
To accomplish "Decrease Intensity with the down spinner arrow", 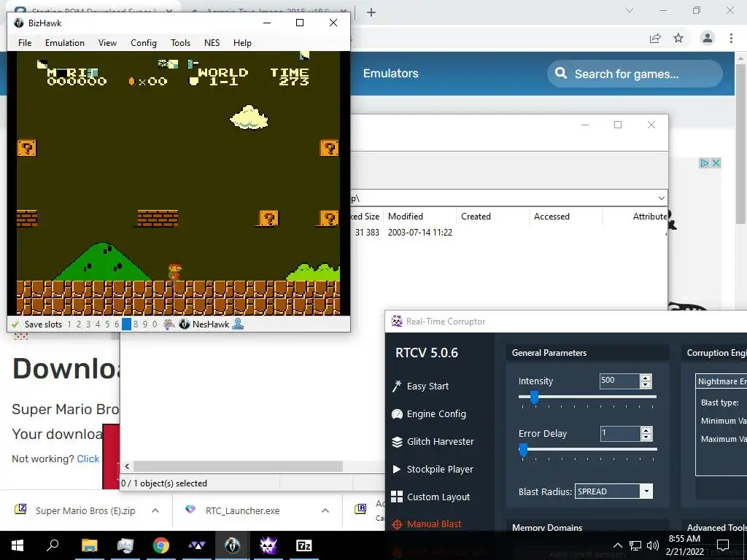I will 646,384.
